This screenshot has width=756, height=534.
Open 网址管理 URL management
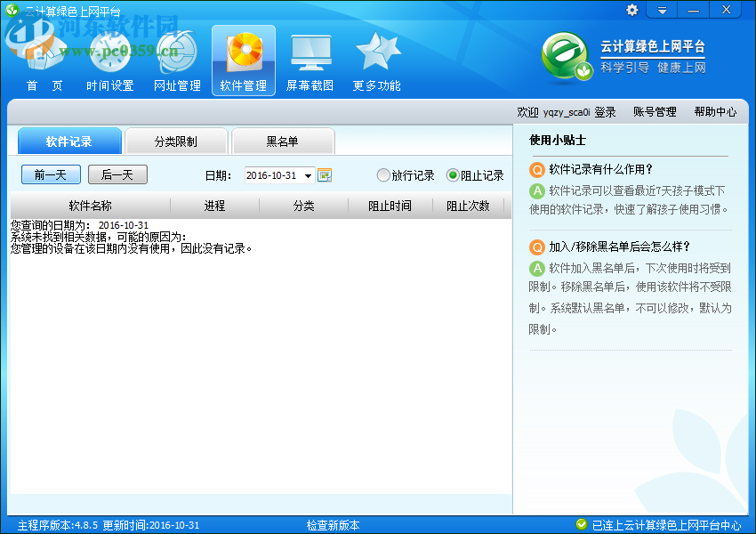(x=176, y=58)
